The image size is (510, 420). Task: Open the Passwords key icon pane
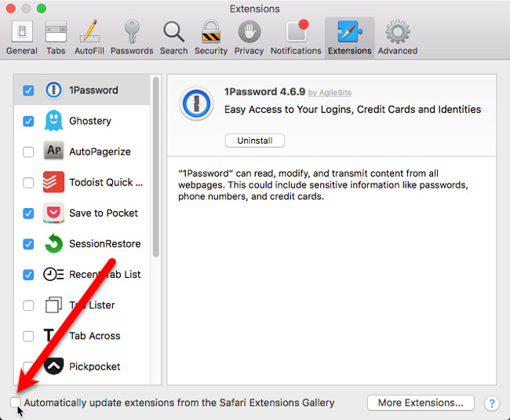132,36
